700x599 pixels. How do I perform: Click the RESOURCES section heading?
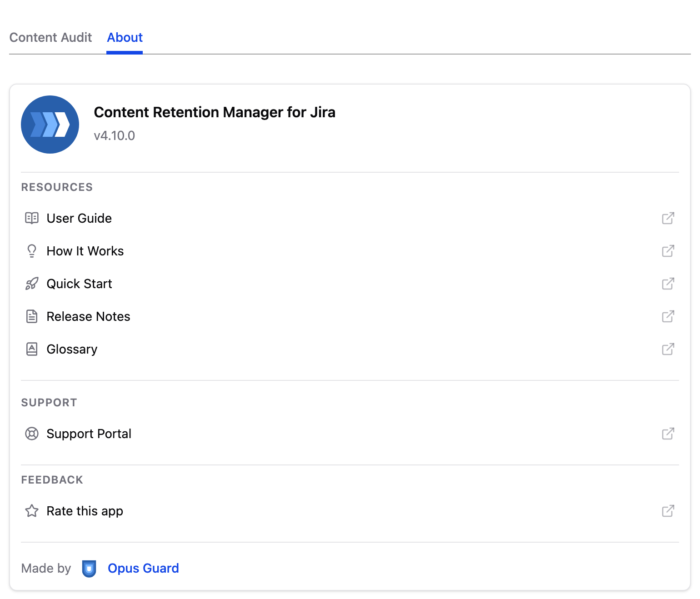pyautogui.click(x=57, y=187)
